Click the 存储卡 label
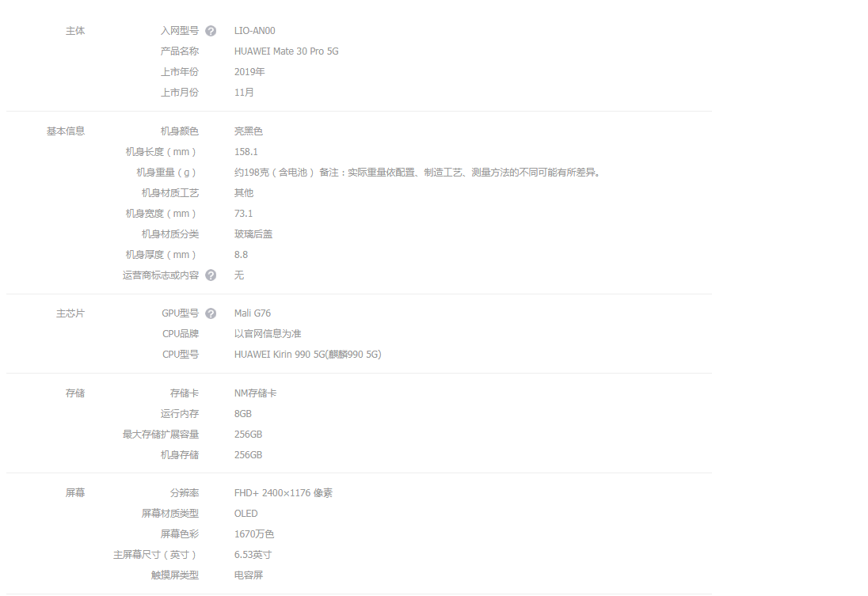This screenshot has height=596, width=868. [185, 393]
